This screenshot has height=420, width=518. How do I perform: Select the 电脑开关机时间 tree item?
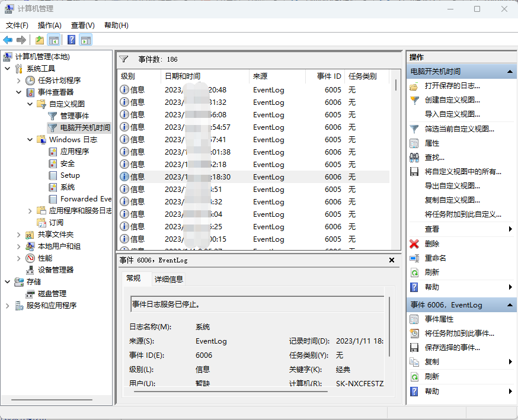coord(85,128)
